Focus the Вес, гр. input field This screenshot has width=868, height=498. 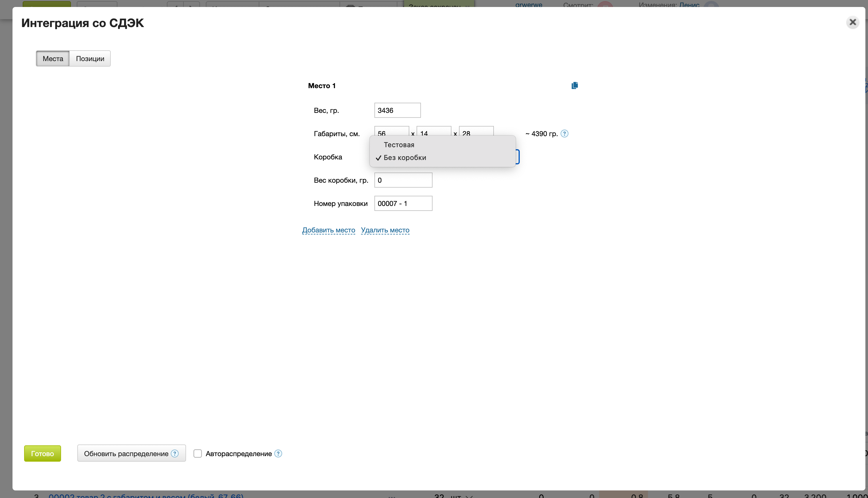point(397,111)
